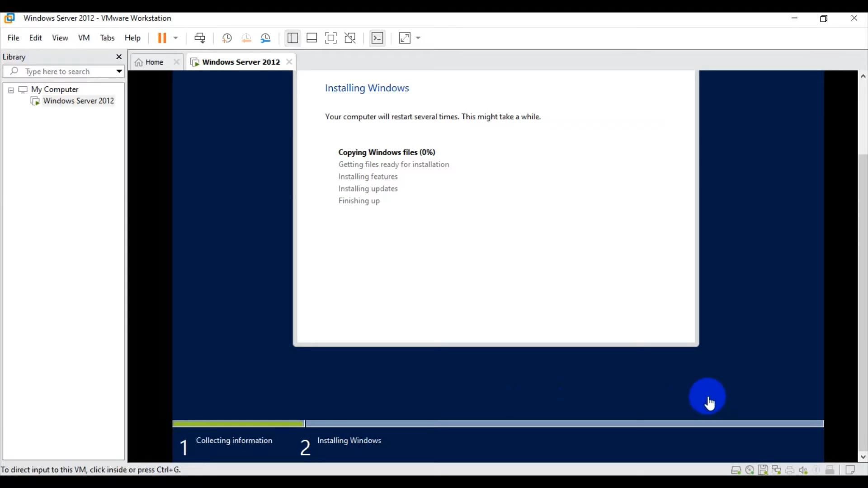This screenshot has width=868, height=488.
Task: Select the Windows Server 2012 tab
Action: tap(241, 62)
